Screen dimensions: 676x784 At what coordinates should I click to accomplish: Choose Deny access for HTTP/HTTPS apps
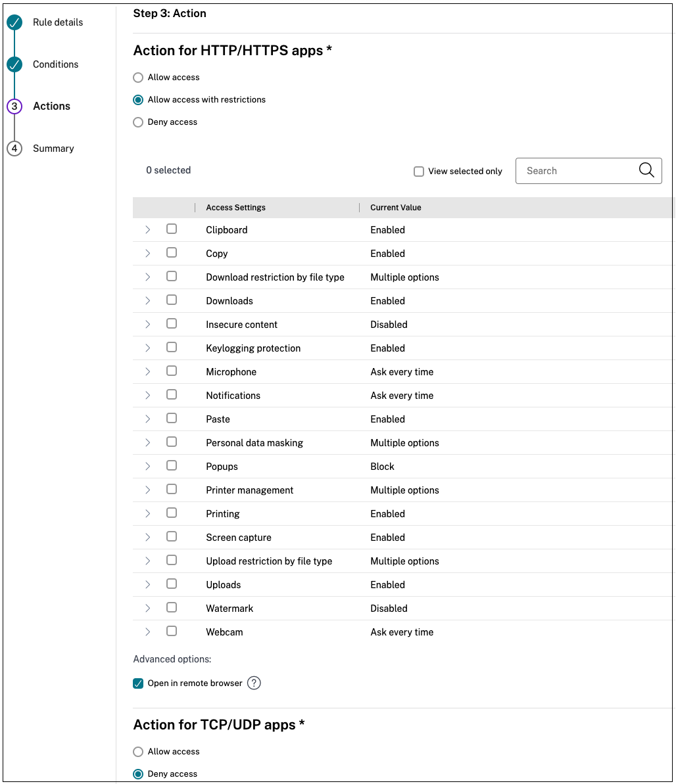[138, 122]
